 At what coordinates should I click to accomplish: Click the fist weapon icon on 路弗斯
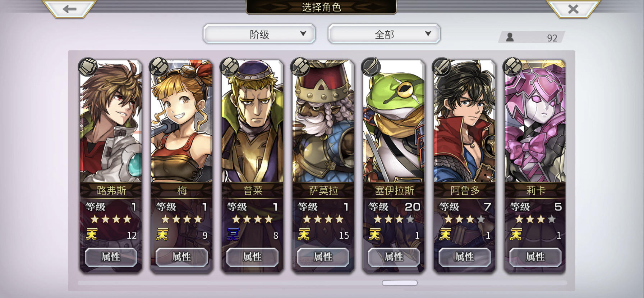pyautogui.click(x=88, y=67)
